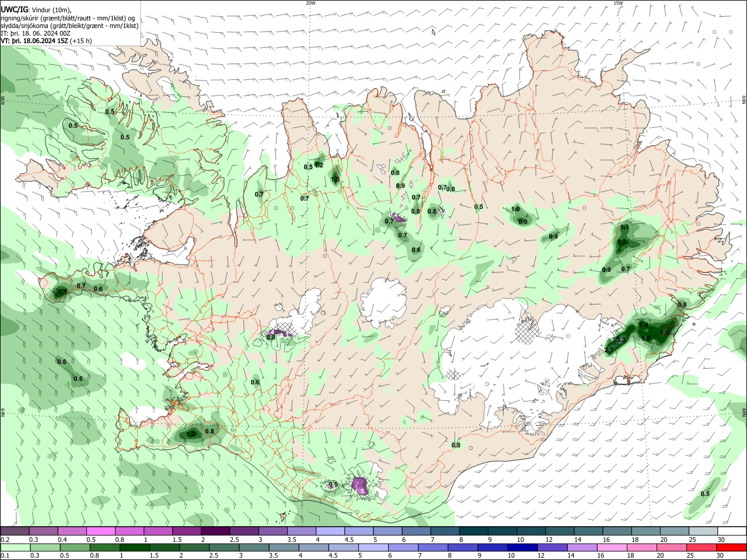Screen dimensions: 747x560
Task: Click the '0.1' label in the bottom legend row
Action: pyautogui.click(x=5, y=556)
